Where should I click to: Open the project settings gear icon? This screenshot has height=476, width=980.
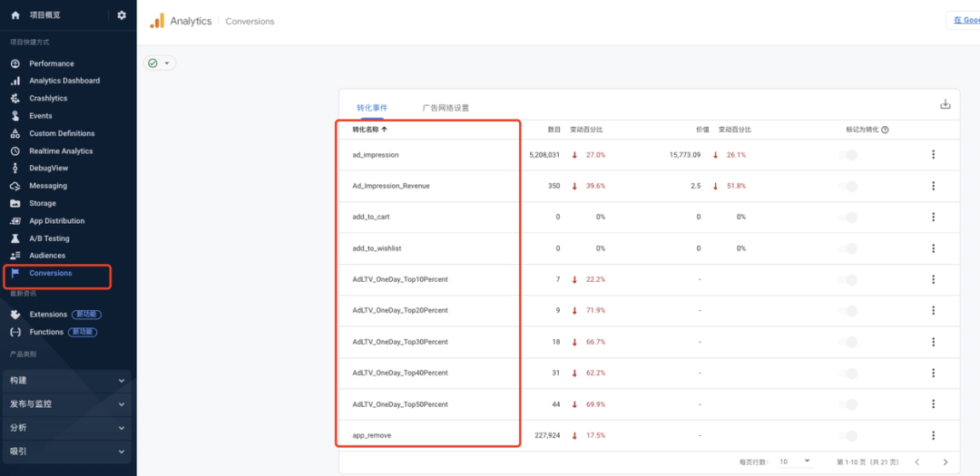pos(122,15)
